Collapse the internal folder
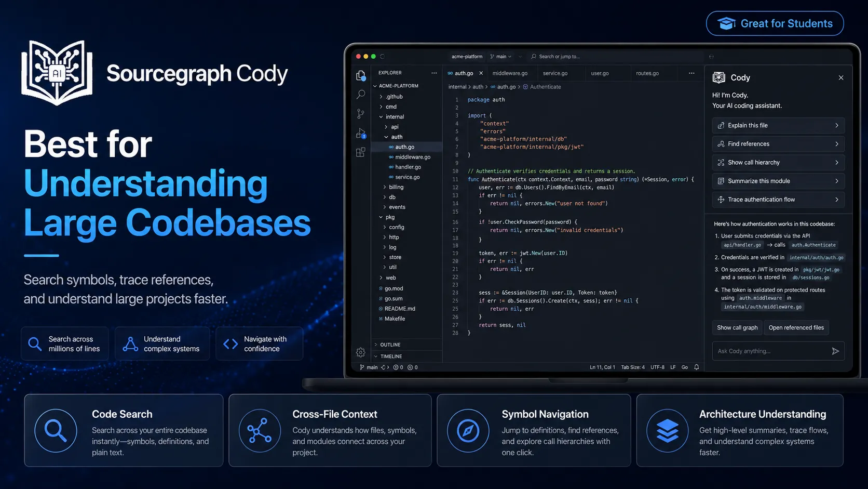The height and width of the screenshot is (489, 868). click(x=381, y=117)
